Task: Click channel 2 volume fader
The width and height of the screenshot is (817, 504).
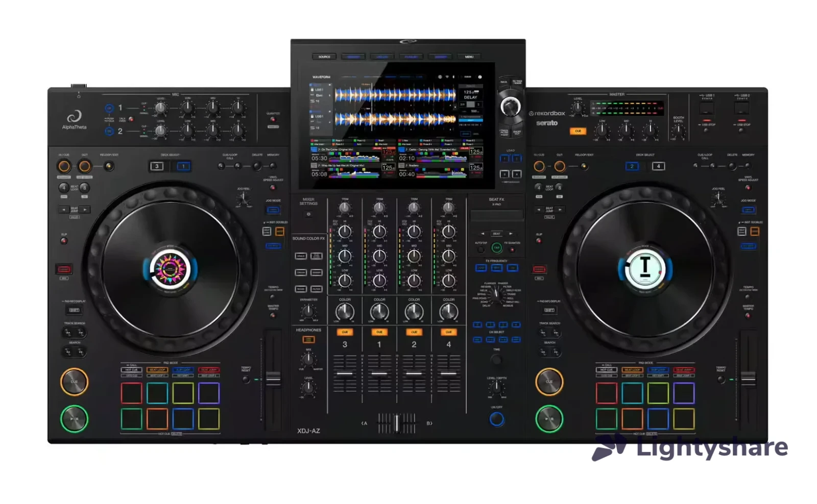Action: click(x=414, y=373)
